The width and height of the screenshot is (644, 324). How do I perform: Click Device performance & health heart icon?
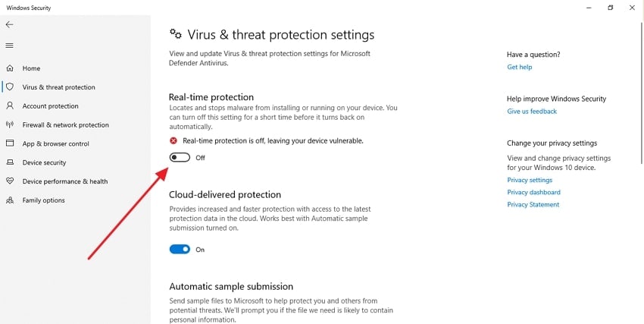click(x=10, y=181)
